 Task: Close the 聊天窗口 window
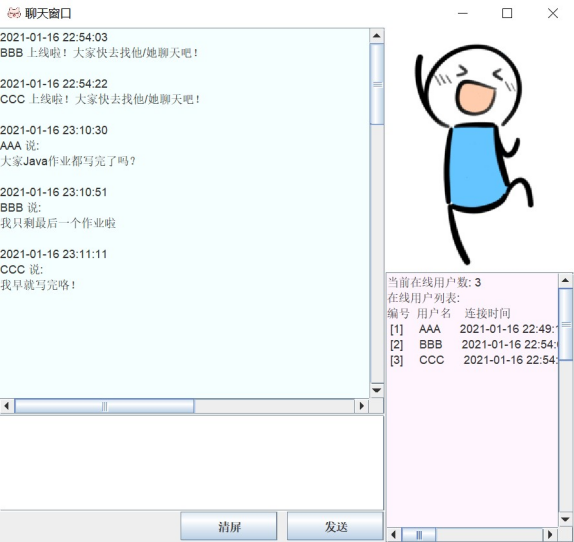pos(553,14)
